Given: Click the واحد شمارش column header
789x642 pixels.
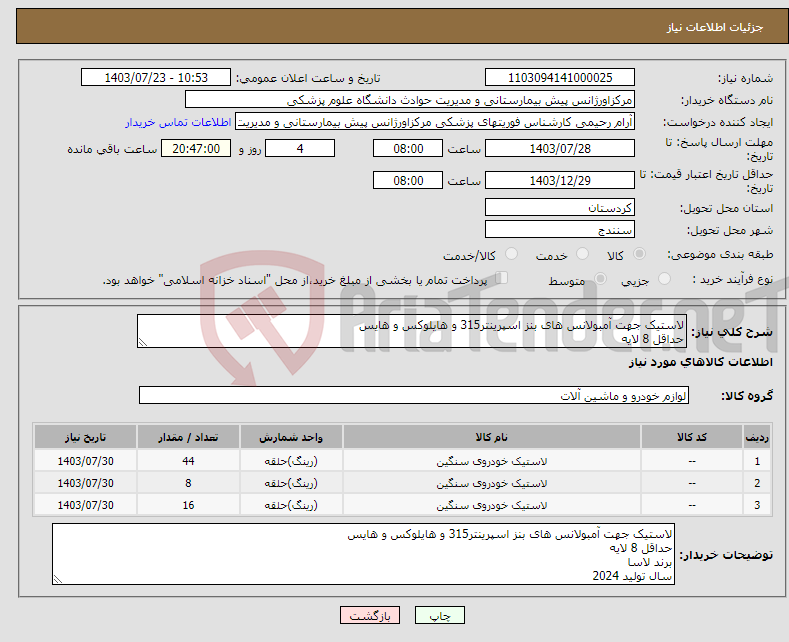Looking at the screenshot, I should pos(291,437).
